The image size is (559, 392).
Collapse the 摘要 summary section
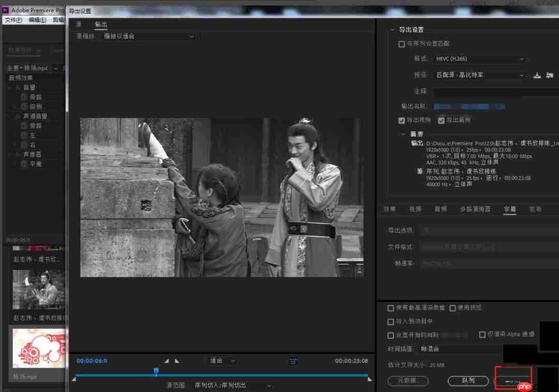tap(404, 133)
